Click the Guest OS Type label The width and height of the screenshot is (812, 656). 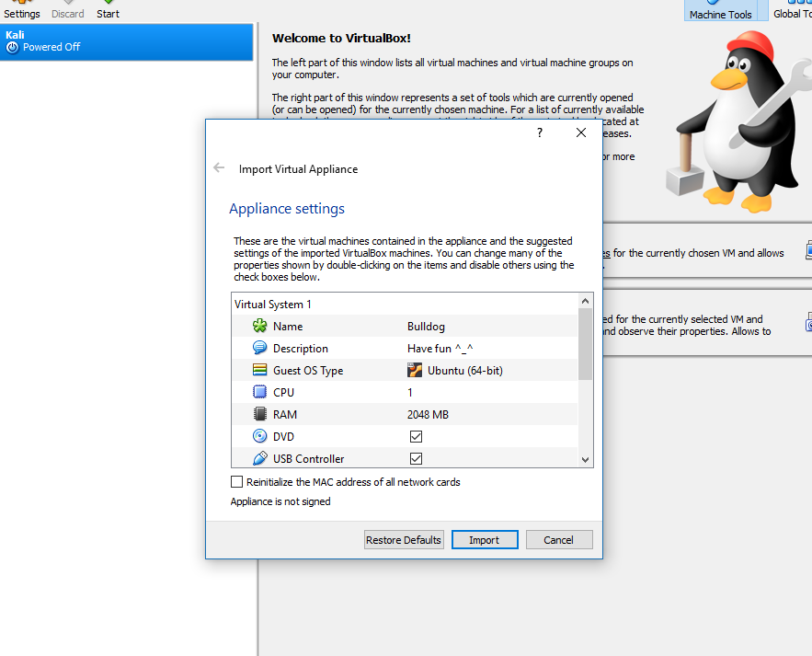coord(308,371)
